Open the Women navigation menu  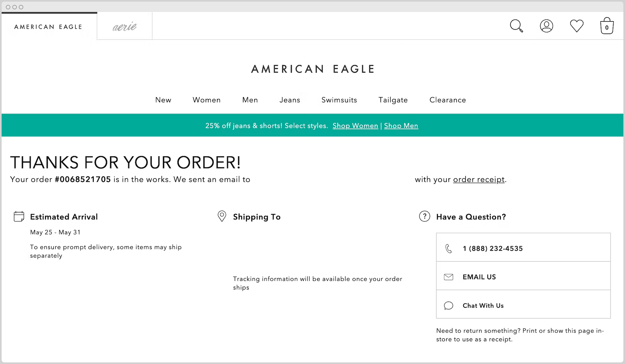pos(206,100)
